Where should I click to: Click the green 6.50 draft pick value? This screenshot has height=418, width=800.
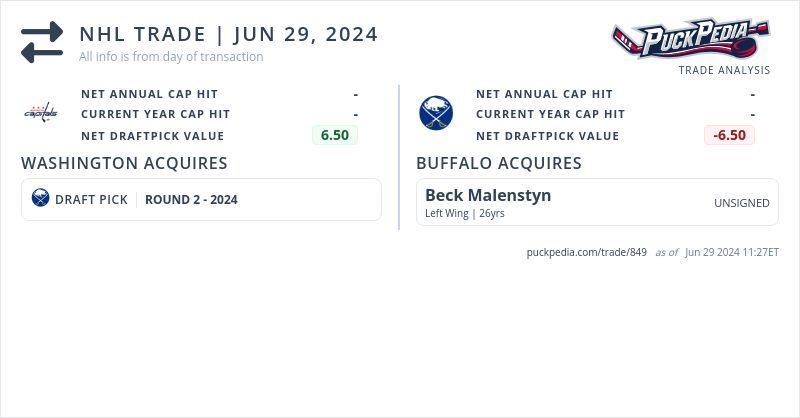pyautogui.click(x=334, y=135)
